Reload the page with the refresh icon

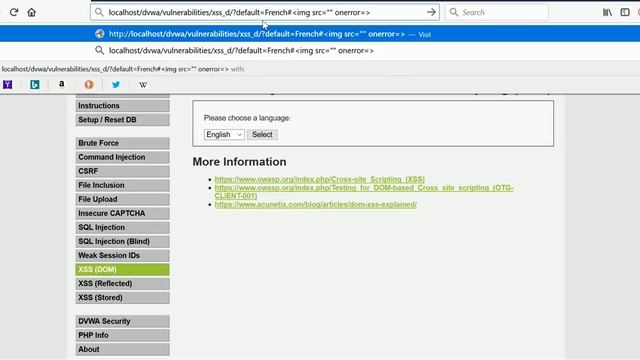pyautogui.click(x=14, y=12)
